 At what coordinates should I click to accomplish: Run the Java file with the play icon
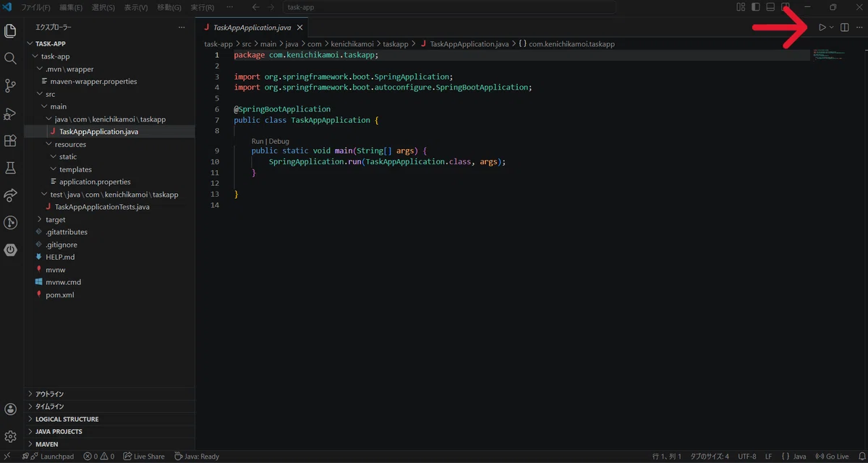tap(822, 27)
